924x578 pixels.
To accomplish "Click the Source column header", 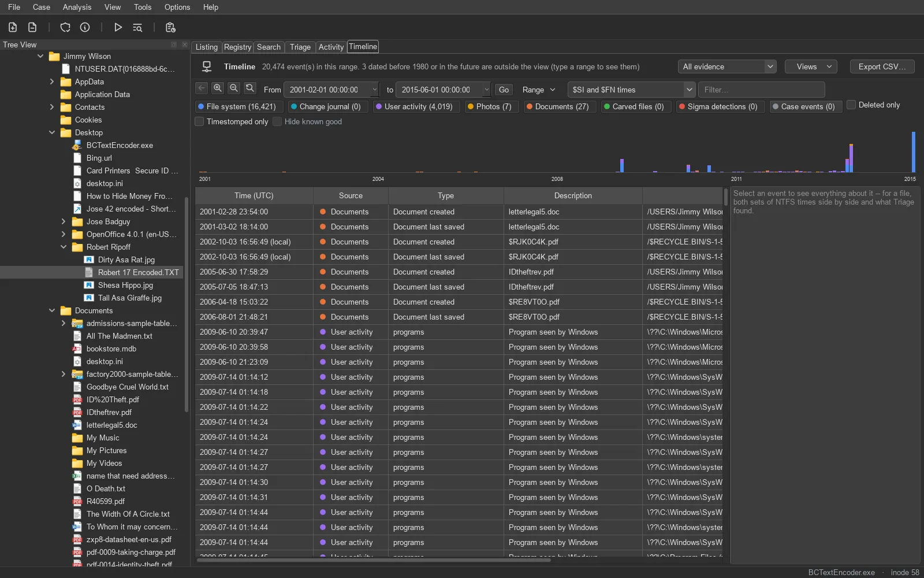I will tap(351, 195).
